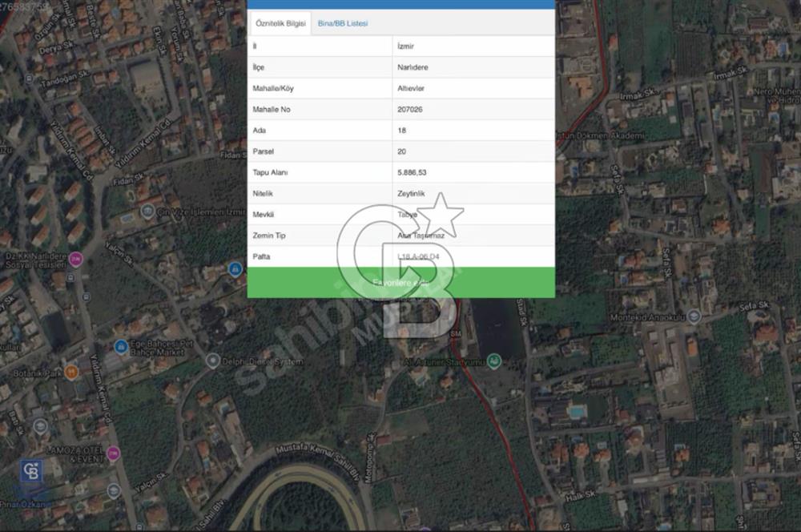
Task: Open the Ege Bahçesi Pet Bahçe Market marker
Action: click(119, 348)
